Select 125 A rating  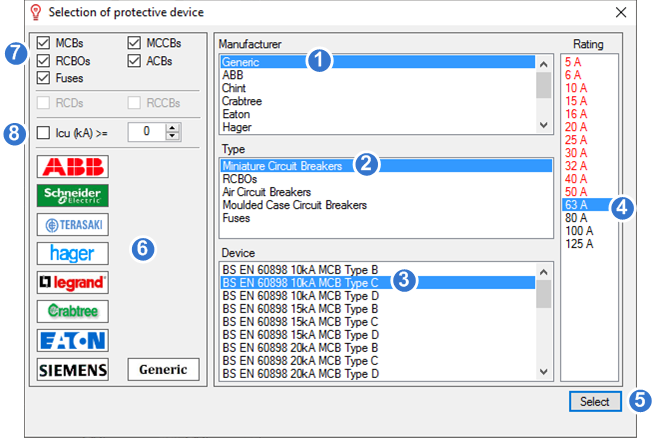tap(589, 244)
